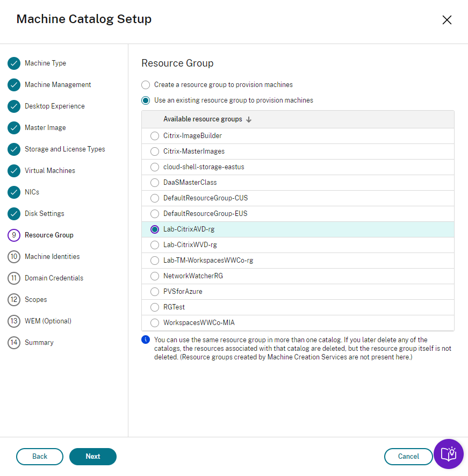468x476 pixels.
Task: Click the Master Image checkmark icon
Action: click(14, 128)
